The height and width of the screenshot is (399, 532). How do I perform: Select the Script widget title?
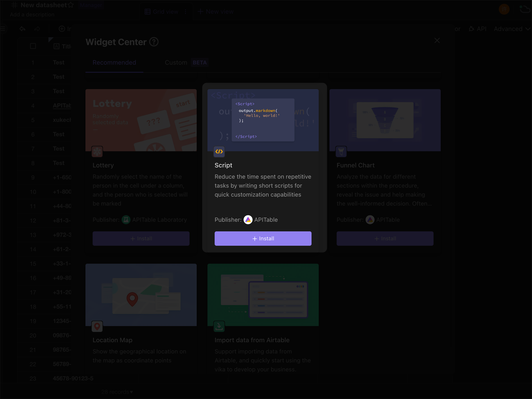223,165
